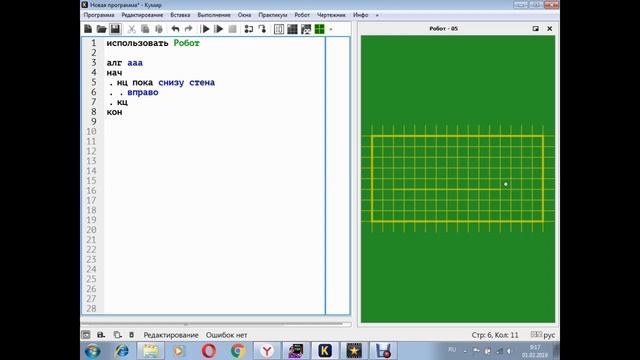Open Windows Explorer from the taskbar
Image resolution: width=640 pixels, height=360 pixels.
151,351
